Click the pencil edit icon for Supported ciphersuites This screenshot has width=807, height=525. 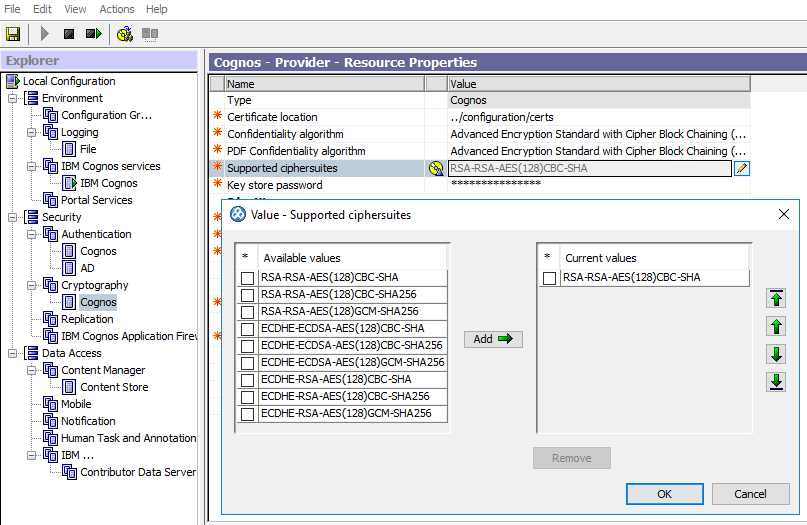(742, 168)
